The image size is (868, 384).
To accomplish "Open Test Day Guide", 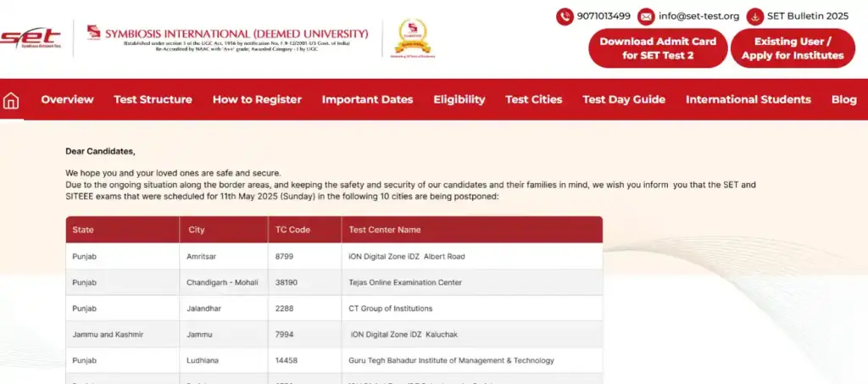I will (623, 100).
